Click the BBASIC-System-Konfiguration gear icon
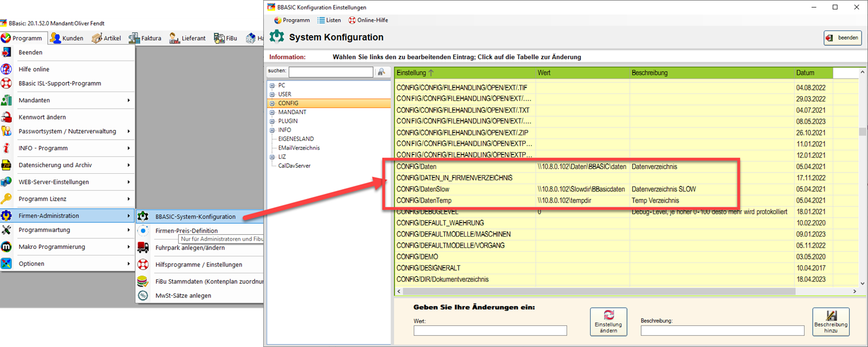Viewport: 868px width, 347px height. pos(143,216)
